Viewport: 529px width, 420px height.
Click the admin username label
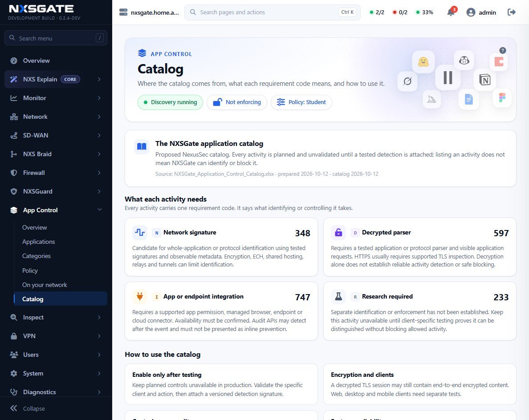tap(488, 12)
